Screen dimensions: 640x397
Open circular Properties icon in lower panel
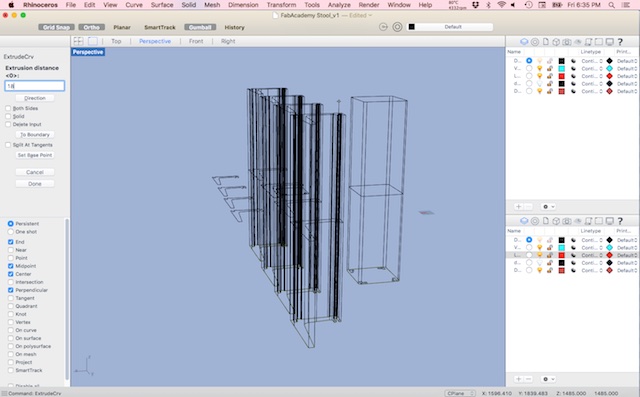click(x=535, y=221)
